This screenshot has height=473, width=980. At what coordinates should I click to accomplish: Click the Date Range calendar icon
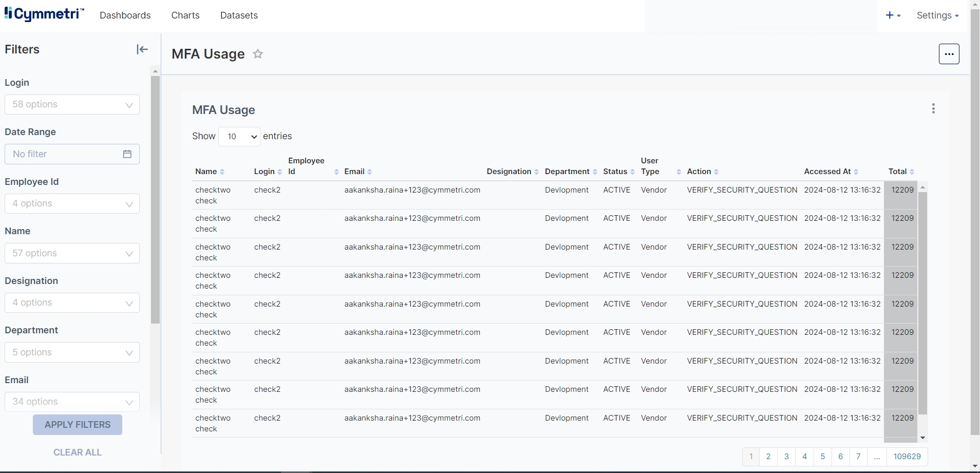click(127, 154)
